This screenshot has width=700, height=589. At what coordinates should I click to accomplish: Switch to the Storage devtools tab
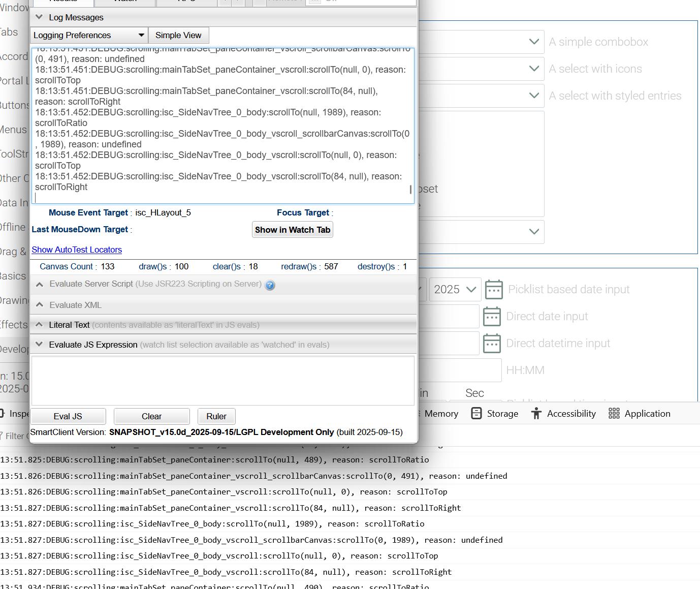[495, 414]
